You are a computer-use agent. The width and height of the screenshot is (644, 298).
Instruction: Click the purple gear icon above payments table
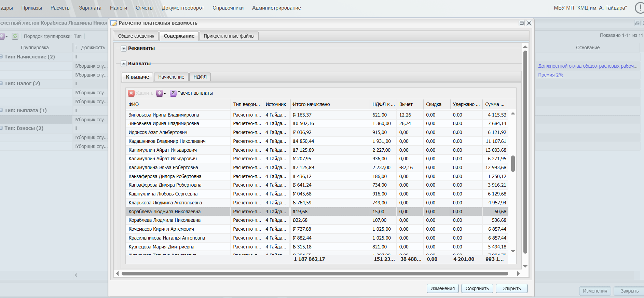159,93
